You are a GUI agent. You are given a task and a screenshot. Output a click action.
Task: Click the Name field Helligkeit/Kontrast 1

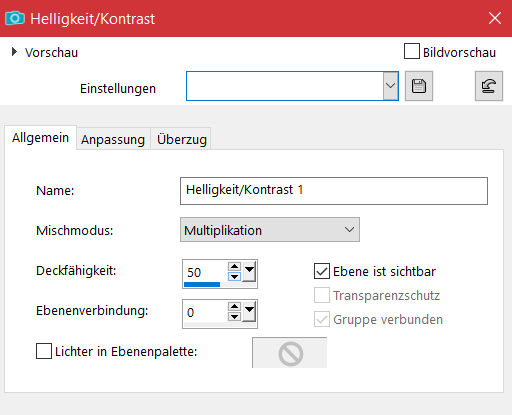coord(334,191)
